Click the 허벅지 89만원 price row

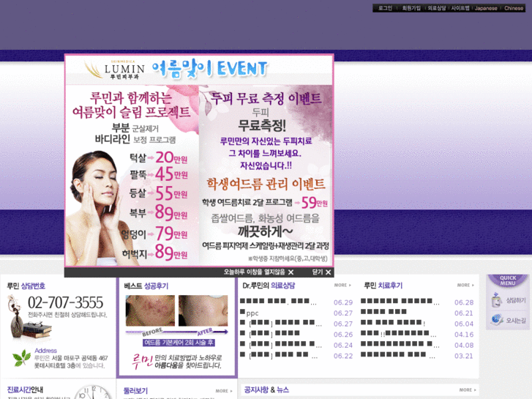click(154, 253)
